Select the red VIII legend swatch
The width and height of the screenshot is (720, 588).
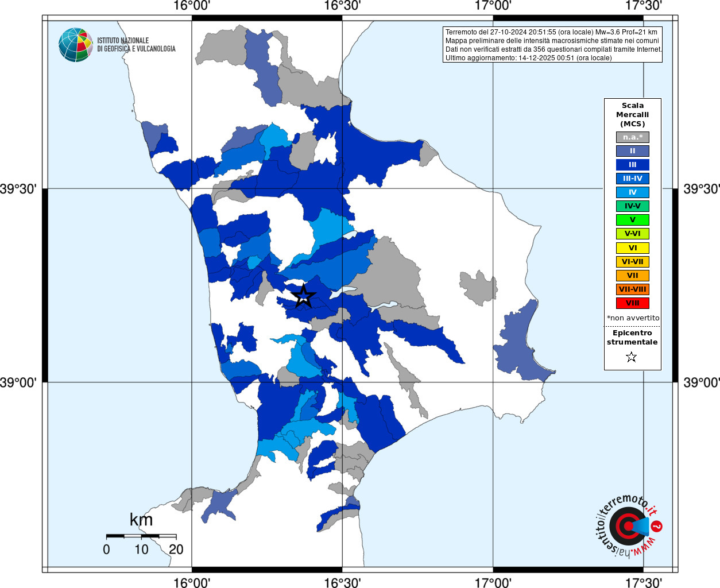pos(633,303)
